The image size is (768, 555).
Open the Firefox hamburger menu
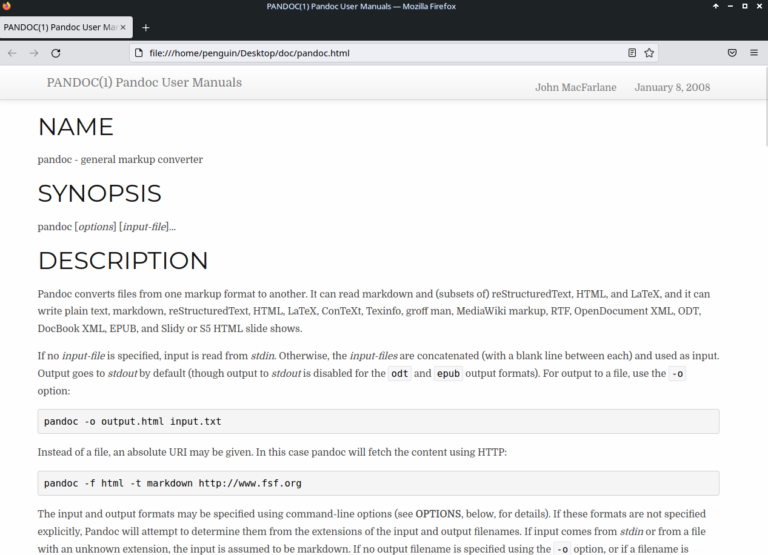[x=754, y=53]
